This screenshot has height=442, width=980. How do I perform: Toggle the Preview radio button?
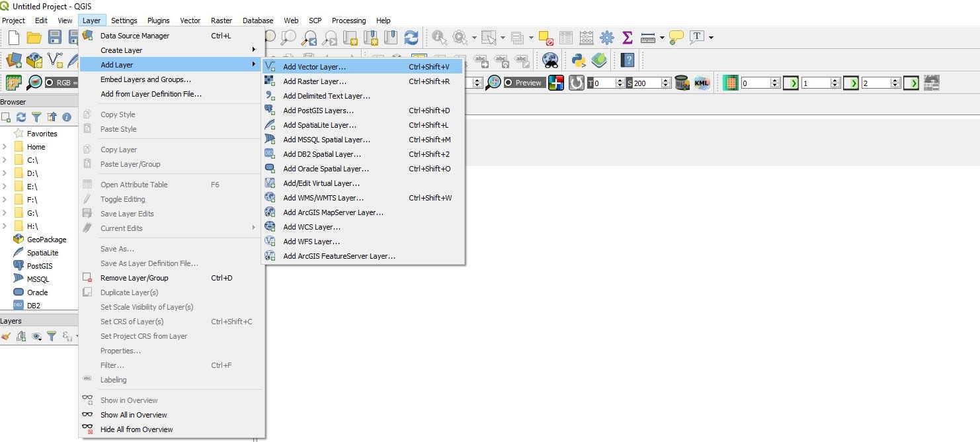click(x=509, y=83)
